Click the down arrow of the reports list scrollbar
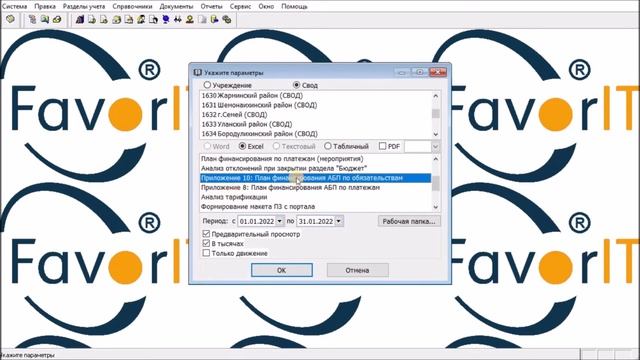640x360 pixels. tap(436, 207)
